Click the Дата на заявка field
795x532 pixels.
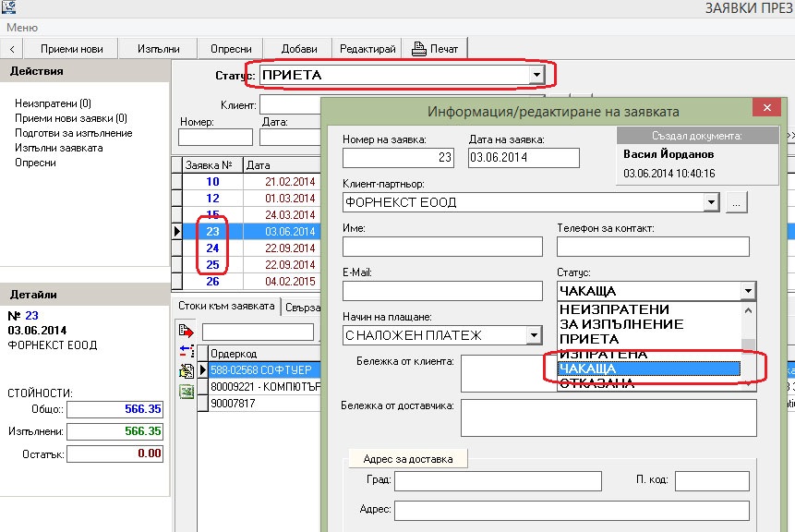tap(524, 158)
